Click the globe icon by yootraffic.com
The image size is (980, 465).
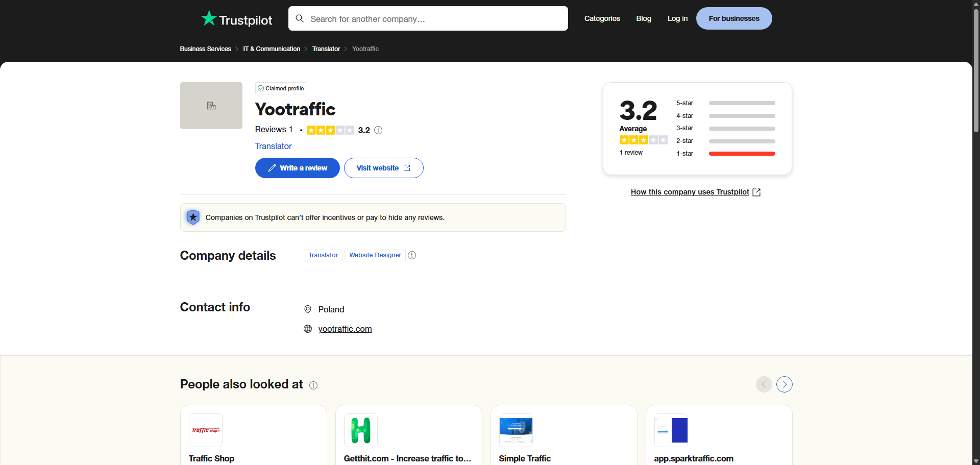click(x=308, y=329)
